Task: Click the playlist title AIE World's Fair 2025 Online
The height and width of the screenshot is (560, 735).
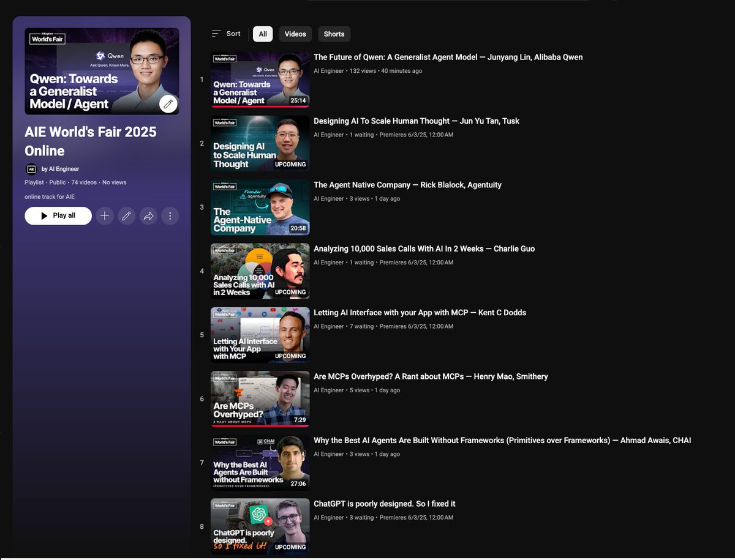Action: (91, 141)
